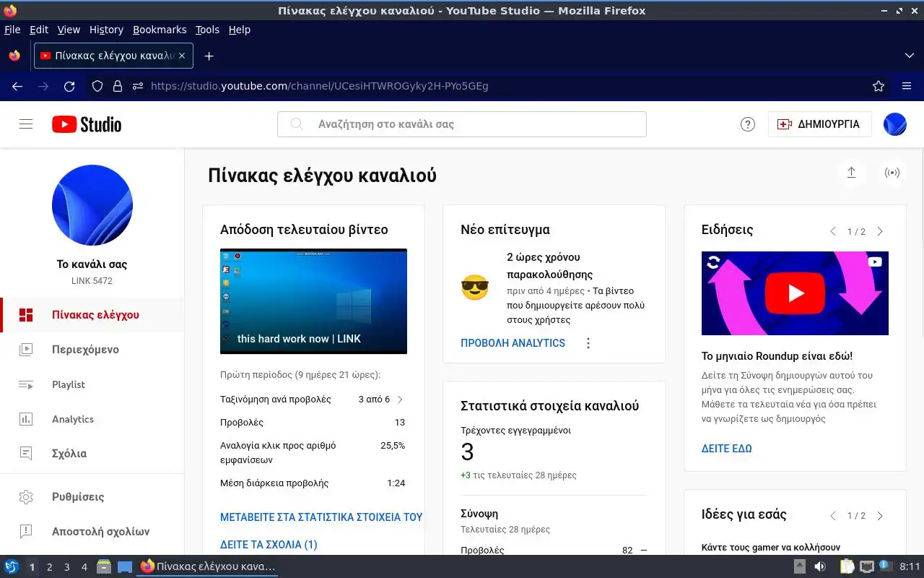924x578 pixels.
Task: Switch to workspace 2
Action: click(49, 567)
